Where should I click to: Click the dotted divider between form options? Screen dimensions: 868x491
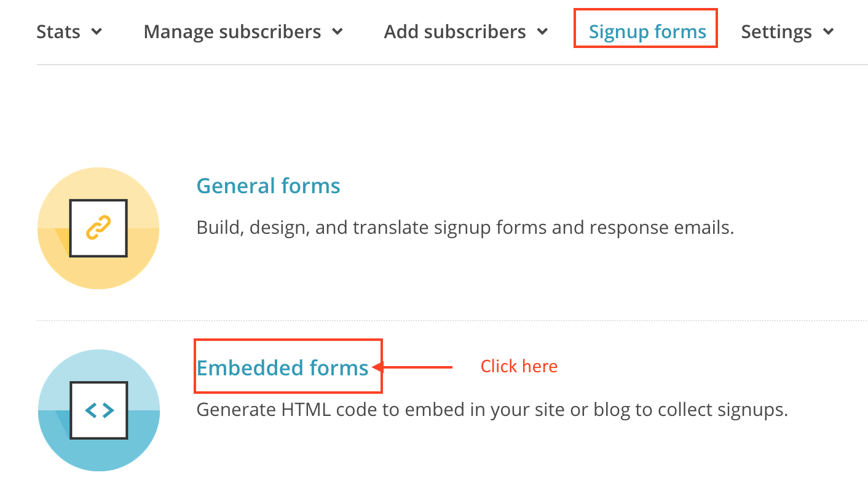click(452, 321)
